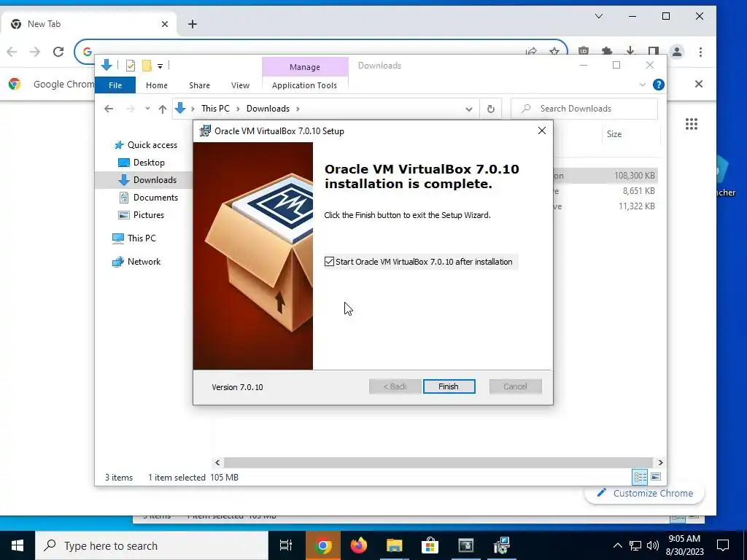Open the Windows Start menu

(18, 545)
